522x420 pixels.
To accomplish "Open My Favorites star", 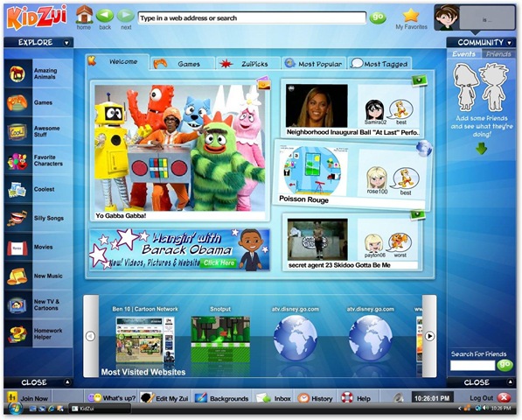I will coord(411,16).
